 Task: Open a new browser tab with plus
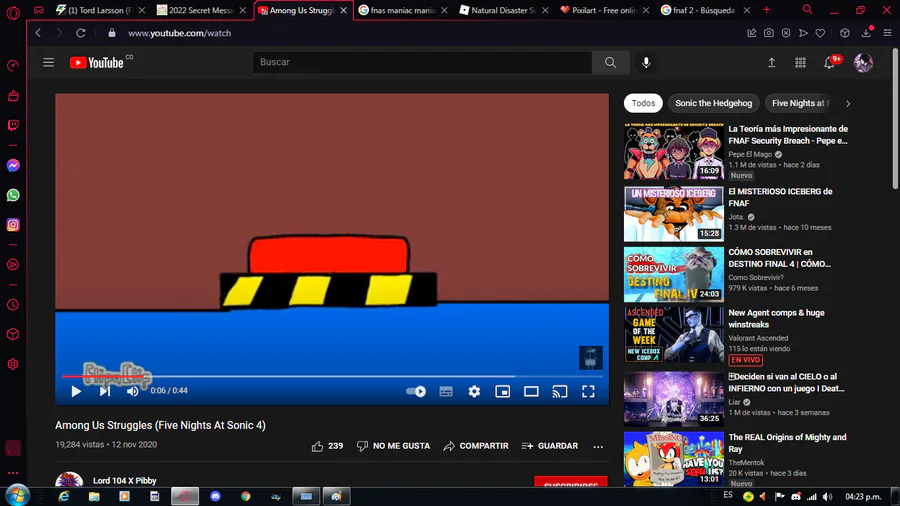point(766,10)
